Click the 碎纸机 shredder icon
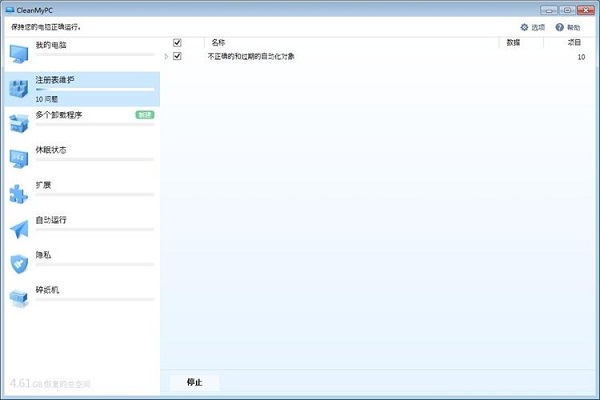This screenshot has width=600, height=400. [x=19, y=297]
